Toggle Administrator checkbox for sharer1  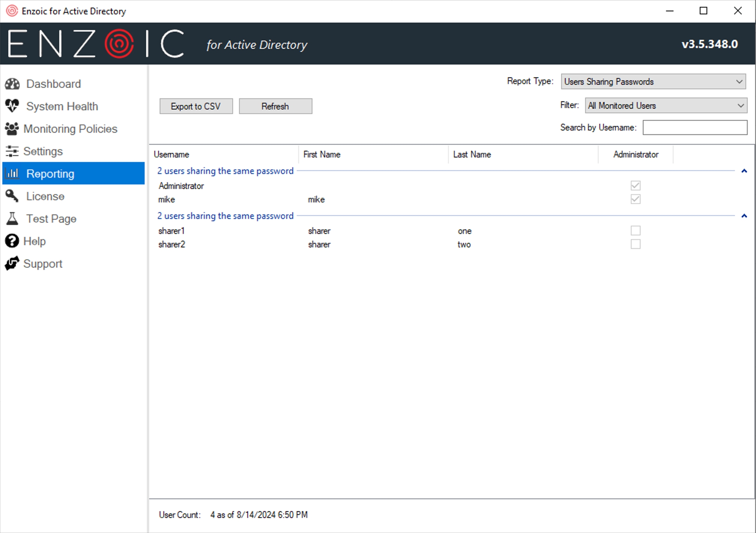635,231
